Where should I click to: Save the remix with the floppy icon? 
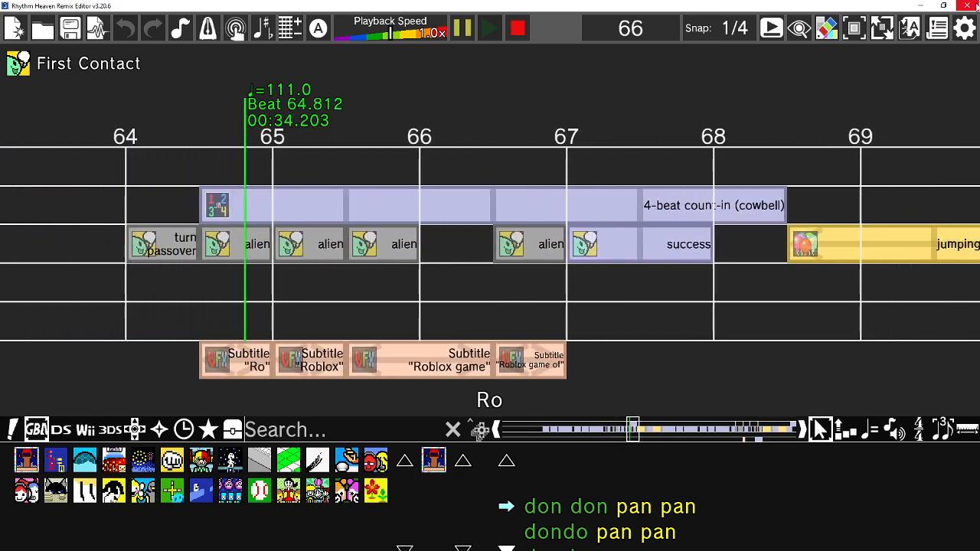point(70,29)
